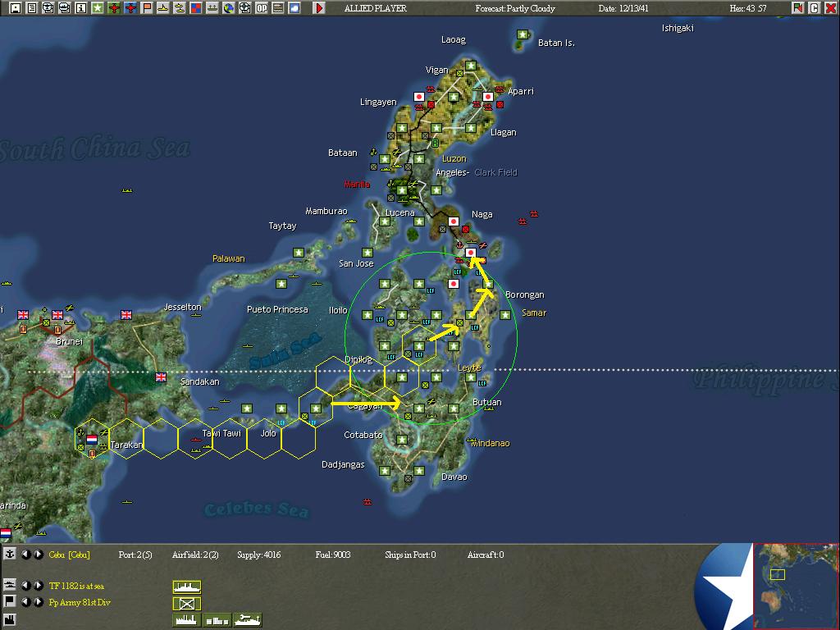Click the ship repair wrench icon
The width and height of the screenshot is (840, 630).
pyautogui.click(x=248, y=620)
